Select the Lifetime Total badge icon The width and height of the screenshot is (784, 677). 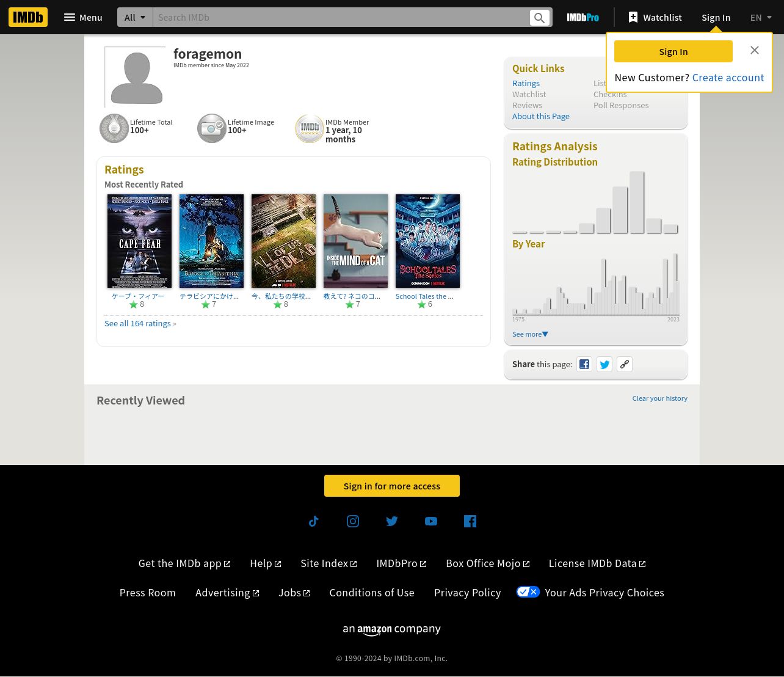point(114,128)
